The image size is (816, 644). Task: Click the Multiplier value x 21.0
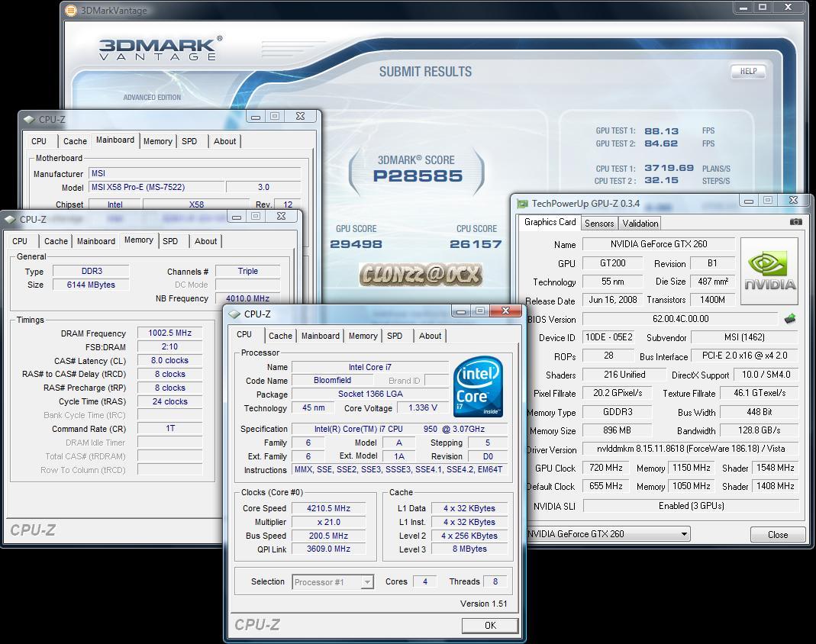click(x=328, y=522)
